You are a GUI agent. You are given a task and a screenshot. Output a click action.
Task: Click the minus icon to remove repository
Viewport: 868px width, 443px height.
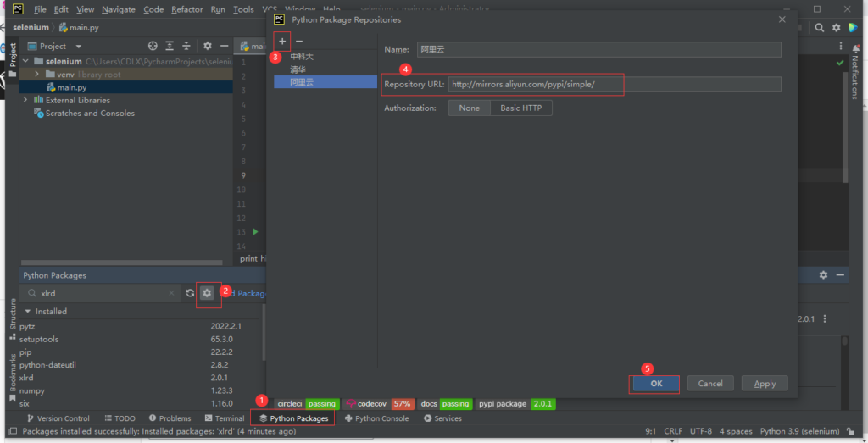(299, 41)
